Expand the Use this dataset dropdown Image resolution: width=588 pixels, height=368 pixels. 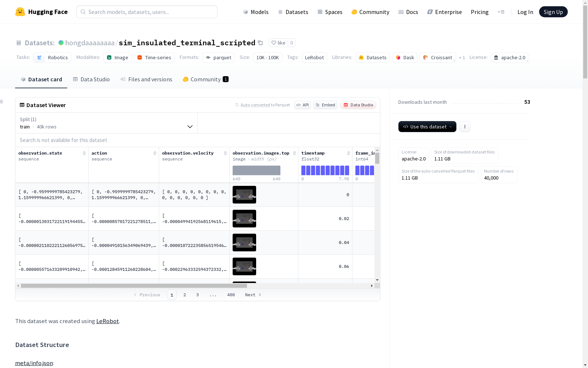click(427, 127)
